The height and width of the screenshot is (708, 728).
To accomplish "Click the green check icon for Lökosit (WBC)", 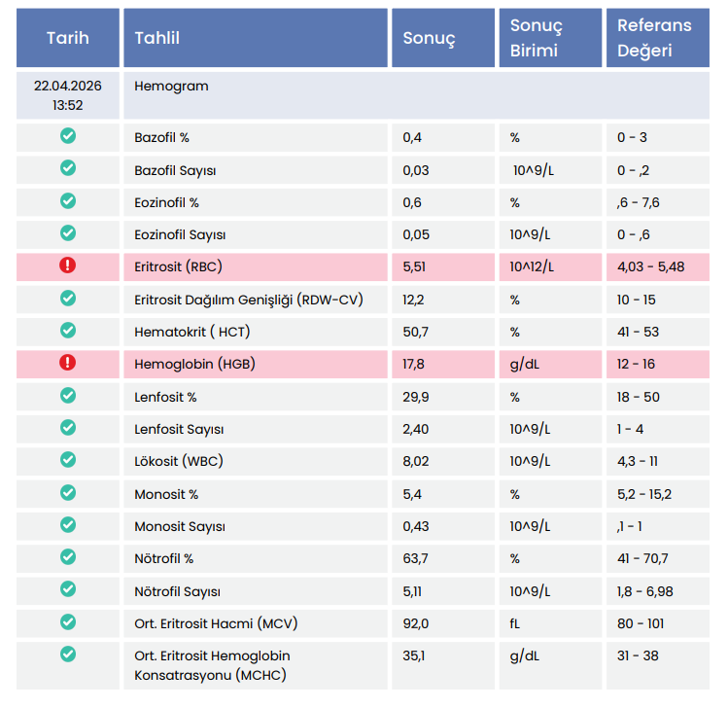I will [68, 459].
